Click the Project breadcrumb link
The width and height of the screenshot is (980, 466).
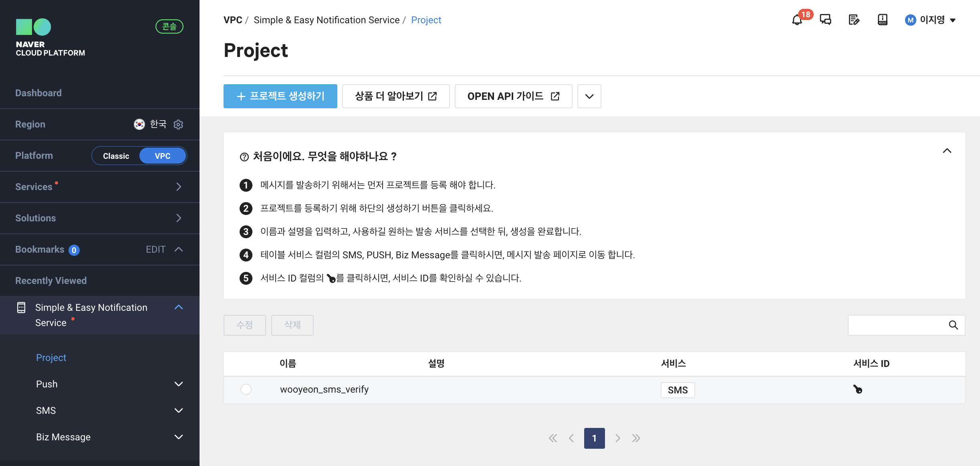(x=426, y=20)
